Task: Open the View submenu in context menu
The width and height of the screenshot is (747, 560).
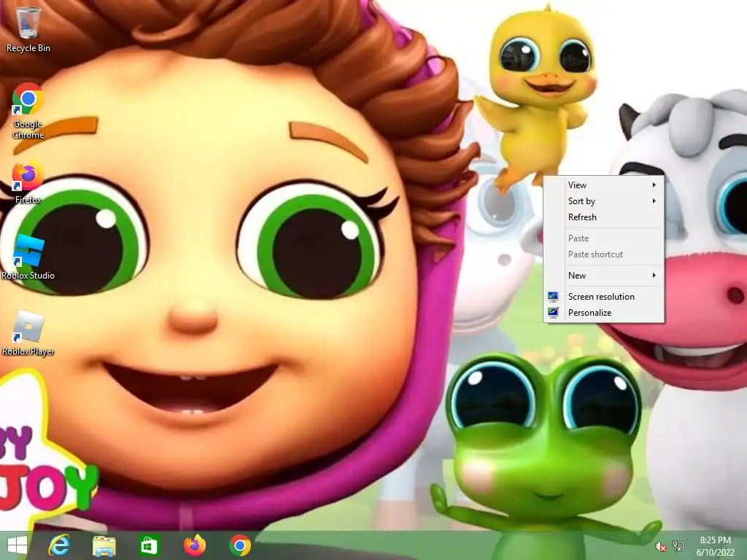Action: pos(603,184)
